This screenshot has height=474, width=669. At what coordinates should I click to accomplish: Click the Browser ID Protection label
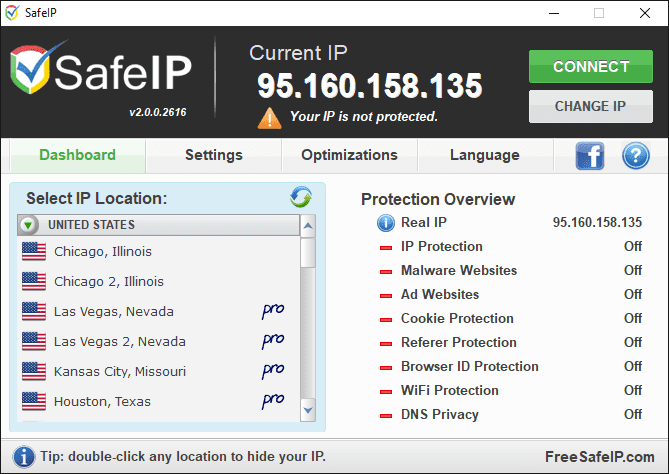pos(469,366)
